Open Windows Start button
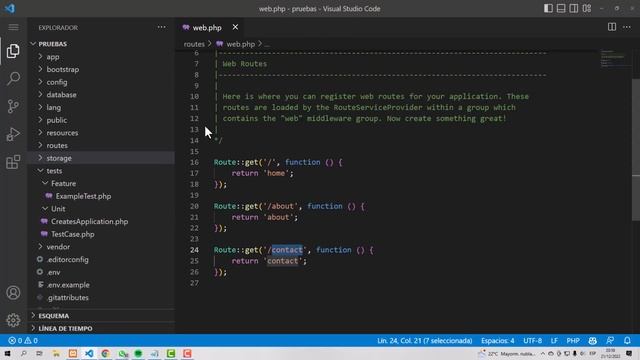Image resolution: width=640 pixels, height=360 pixels. pyautogui.click(x=7, y=353)
